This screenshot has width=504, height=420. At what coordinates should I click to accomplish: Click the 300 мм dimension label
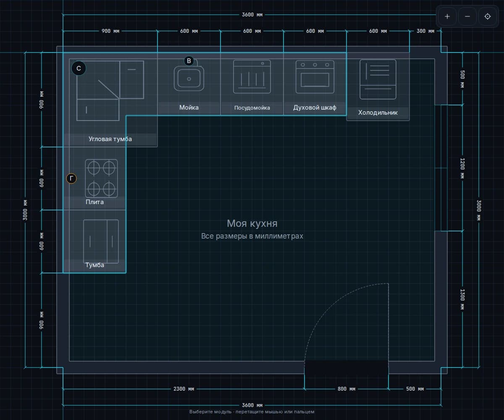tap(425, 31)
